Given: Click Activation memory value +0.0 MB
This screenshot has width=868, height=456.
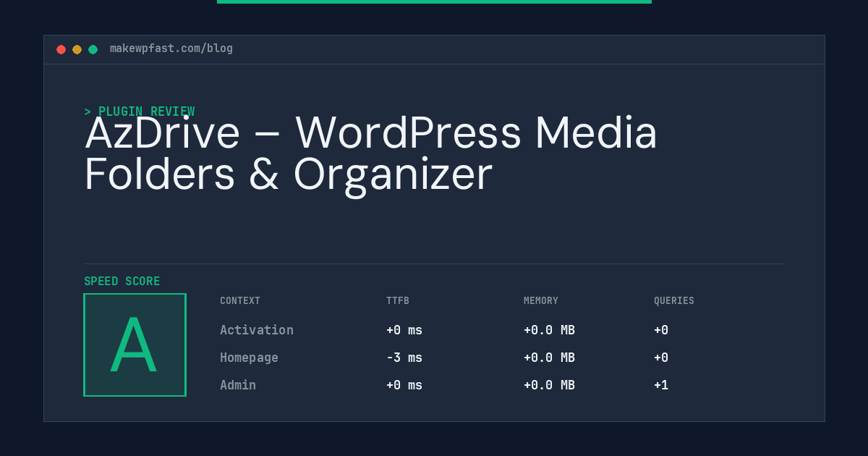Looking at the screenshot, I should click(549, 330).
